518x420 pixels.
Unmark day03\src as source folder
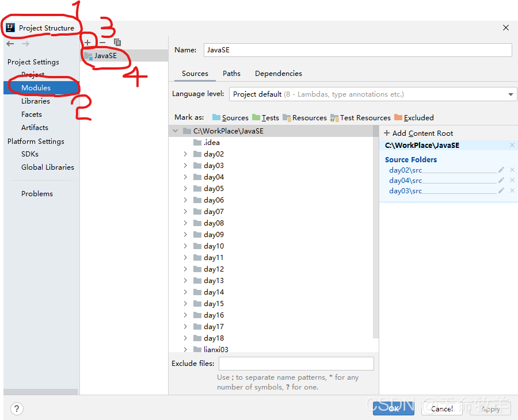pos(512,190)
